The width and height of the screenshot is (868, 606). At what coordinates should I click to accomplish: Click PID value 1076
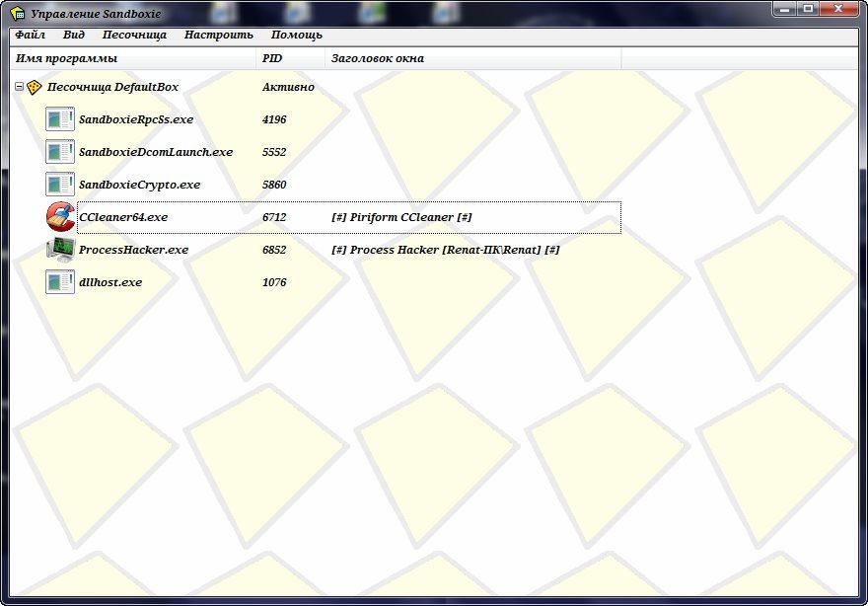click(x=274, y=282)
